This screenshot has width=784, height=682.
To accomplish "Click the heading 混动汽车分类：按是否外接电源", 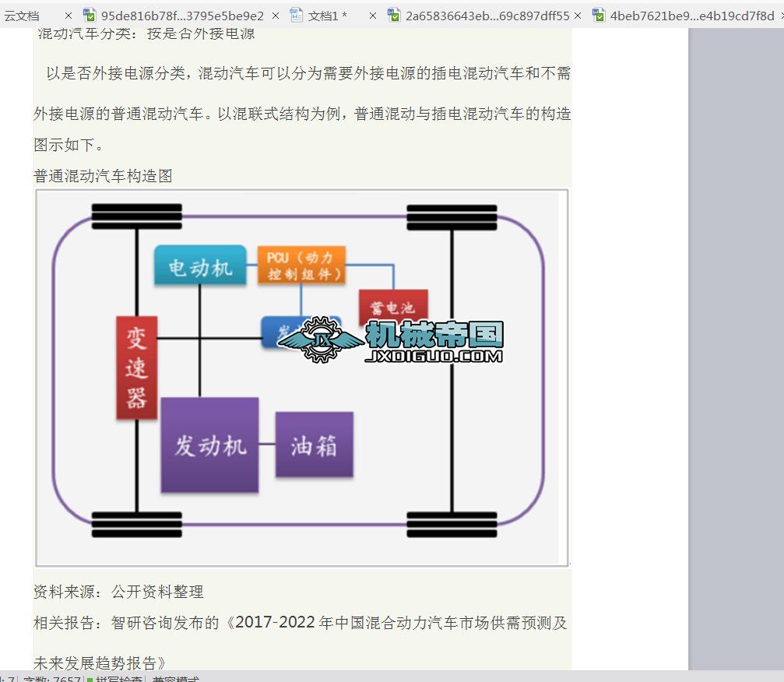I will click(146, 33).
